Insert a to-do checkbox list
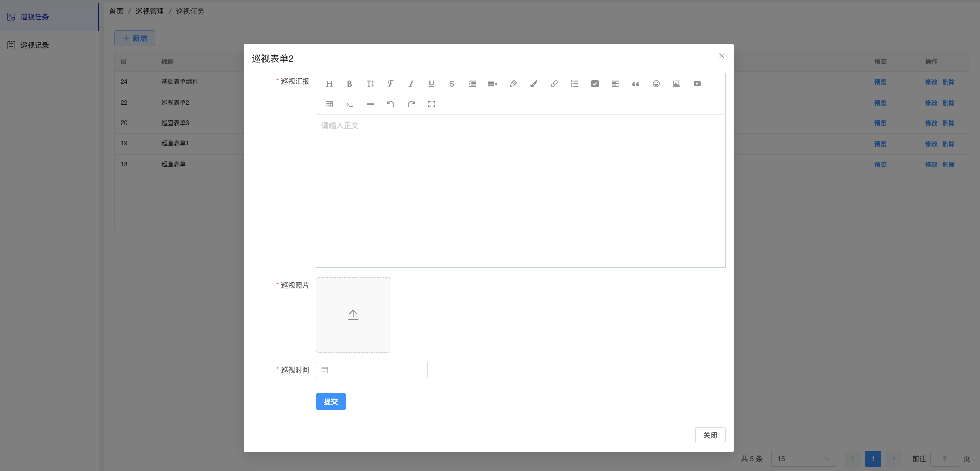This screenshot has width=980, height=471. pos(594,84)
